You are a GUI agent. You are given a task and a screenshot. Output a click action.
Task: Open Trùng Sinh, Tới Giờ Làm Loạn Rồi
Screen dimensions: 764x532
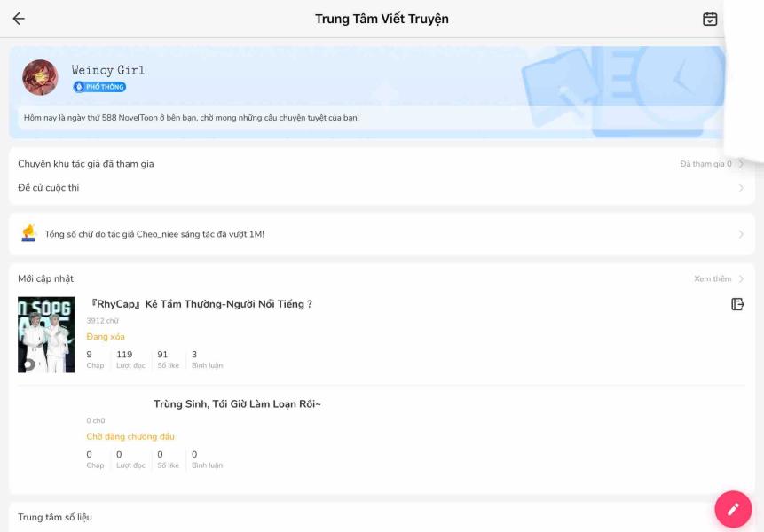pyautogui.click(x=237, y=404)
